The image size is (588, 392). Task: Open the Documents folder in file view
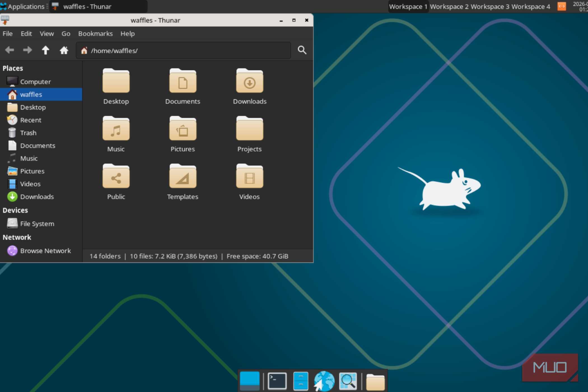coord(183,87)
